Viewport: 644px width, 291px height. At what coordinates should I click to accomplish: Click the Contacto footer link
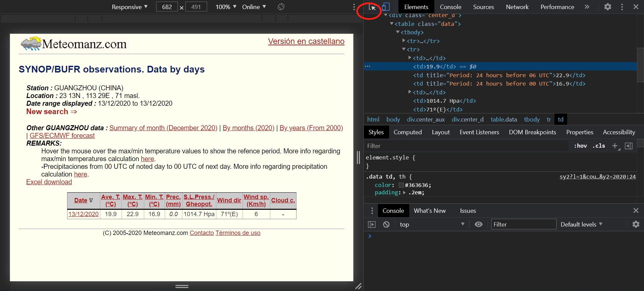tap(202, 233)
